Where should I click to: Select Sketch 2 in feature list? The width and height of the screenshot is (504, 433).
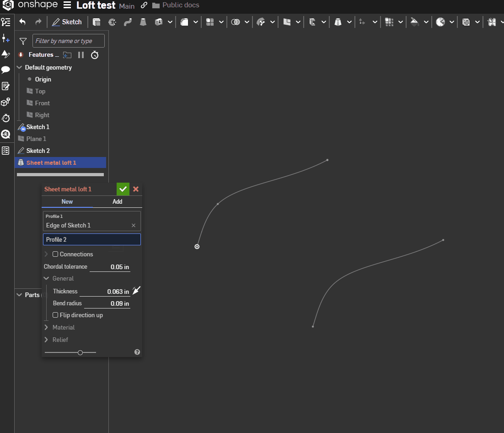(x=38, y=151)
